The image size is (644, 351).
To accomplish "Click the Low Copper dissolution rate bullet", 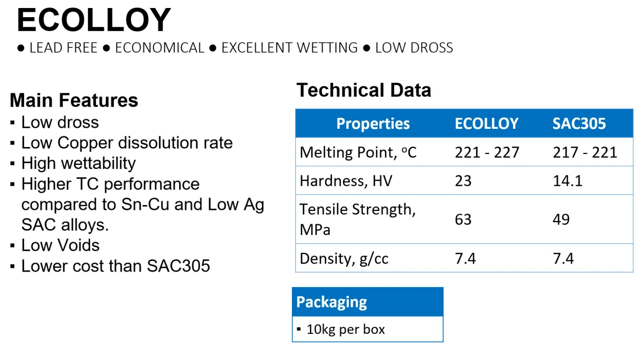I will point(127,143).
